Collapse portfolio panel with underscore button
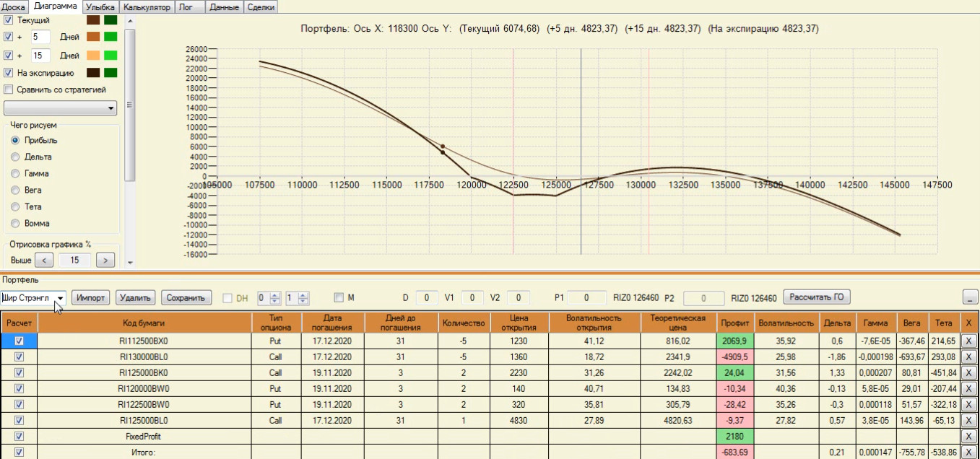Viewport: 980px width, 459px height. coord(971,297)
